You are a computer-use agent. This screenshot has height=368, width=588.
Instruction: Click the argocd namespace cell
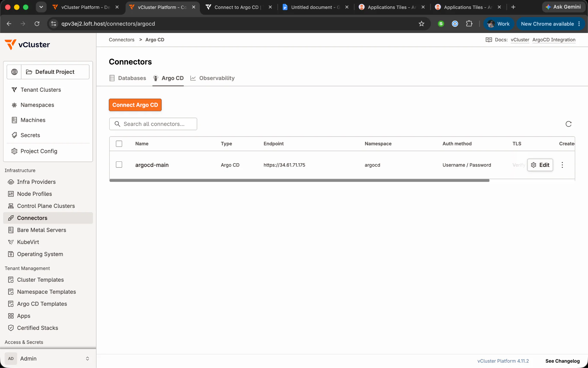pyautogui.click(x=372, y=165)
